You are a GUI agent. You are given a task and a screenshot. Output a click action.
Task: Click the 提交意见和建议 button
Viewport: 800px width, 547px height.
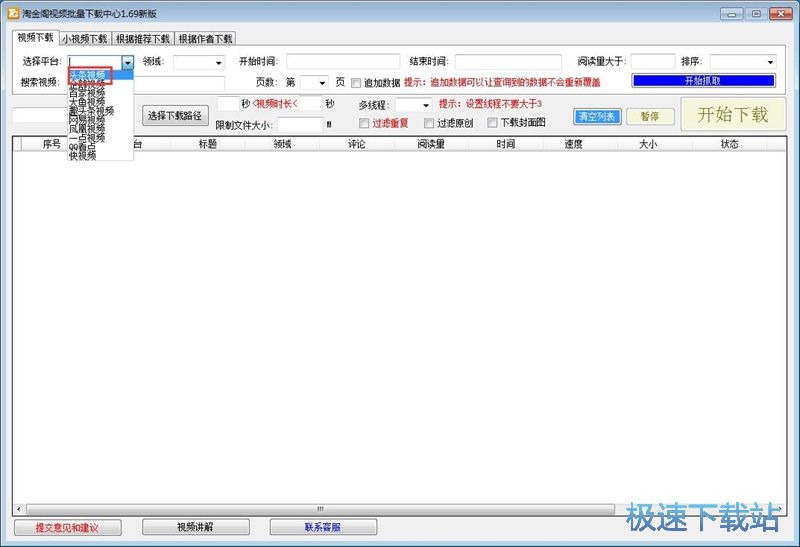pyautogui.click(x=67, y=528)
